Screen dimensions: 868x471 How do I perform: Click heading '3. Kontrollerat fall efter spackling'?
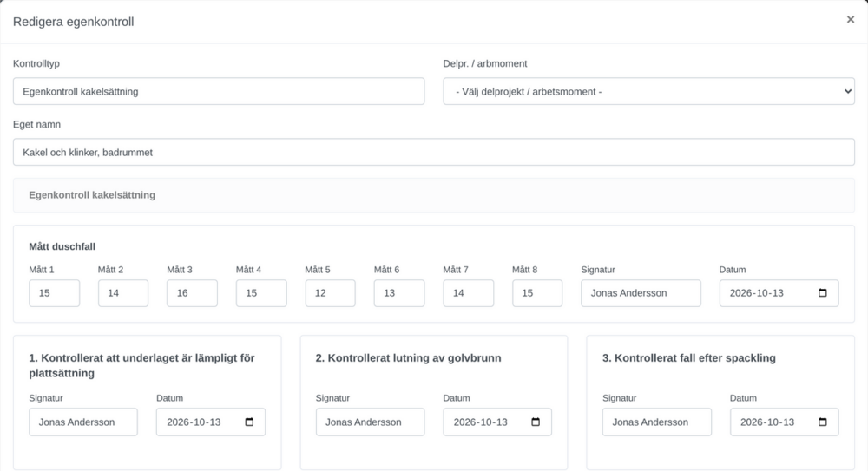pos(688,357)
